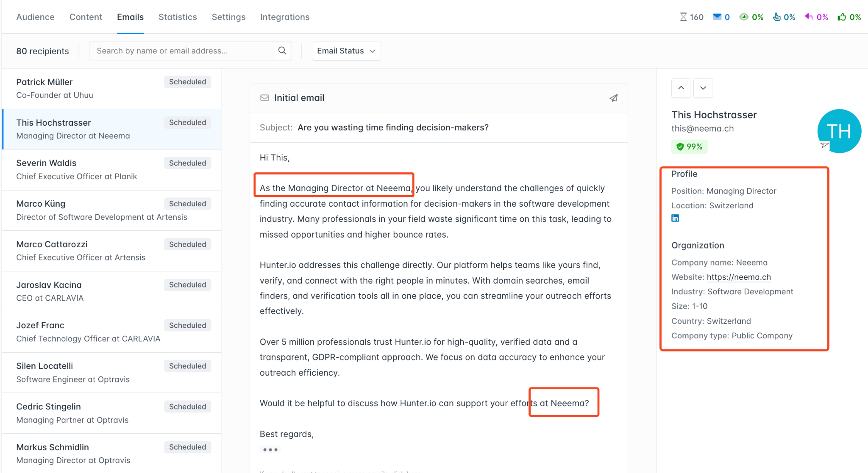This screenshot has width=868, height=473.
Task: Go to the Settings tab
Action: point(228,17)
